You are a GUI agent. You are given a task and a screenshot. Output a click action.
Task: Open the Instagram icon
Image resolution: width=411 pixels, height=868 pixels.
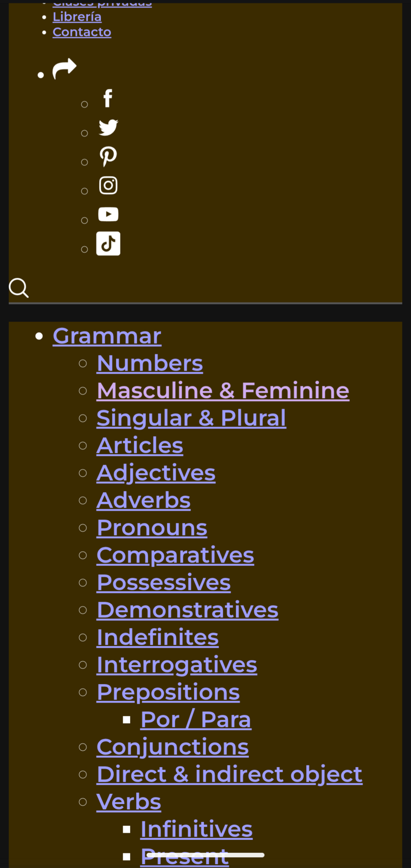coord(108,186)
